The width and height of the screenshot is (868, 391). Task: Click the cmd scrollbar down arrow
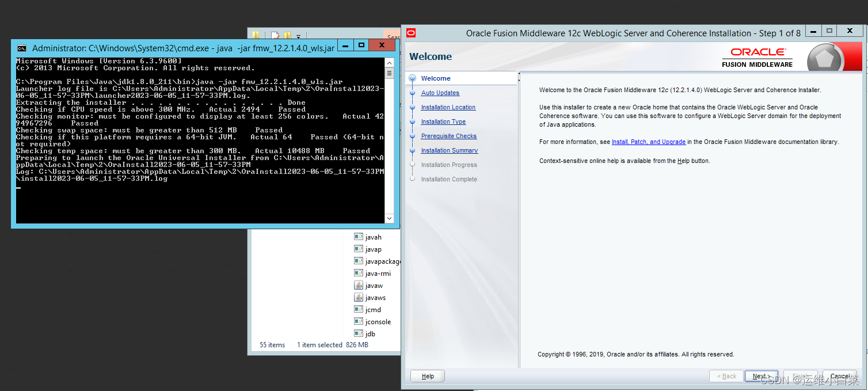[x=389, y=218]
